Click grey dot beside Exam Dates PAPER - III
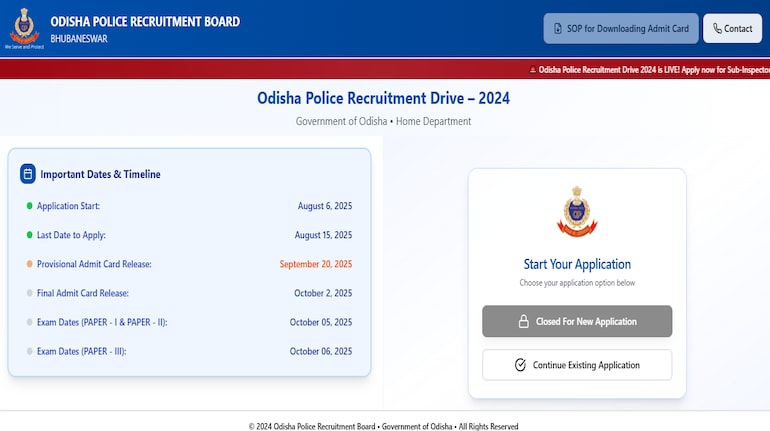The width and height of the screenshot is (770, 431). [x=29, y=351]
